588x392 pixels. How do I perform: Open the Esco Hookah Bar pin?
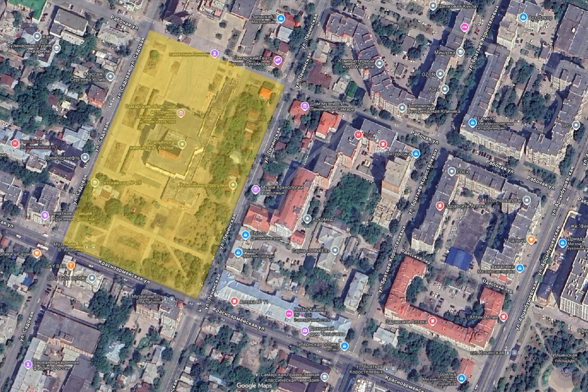(x=527, y=200)
